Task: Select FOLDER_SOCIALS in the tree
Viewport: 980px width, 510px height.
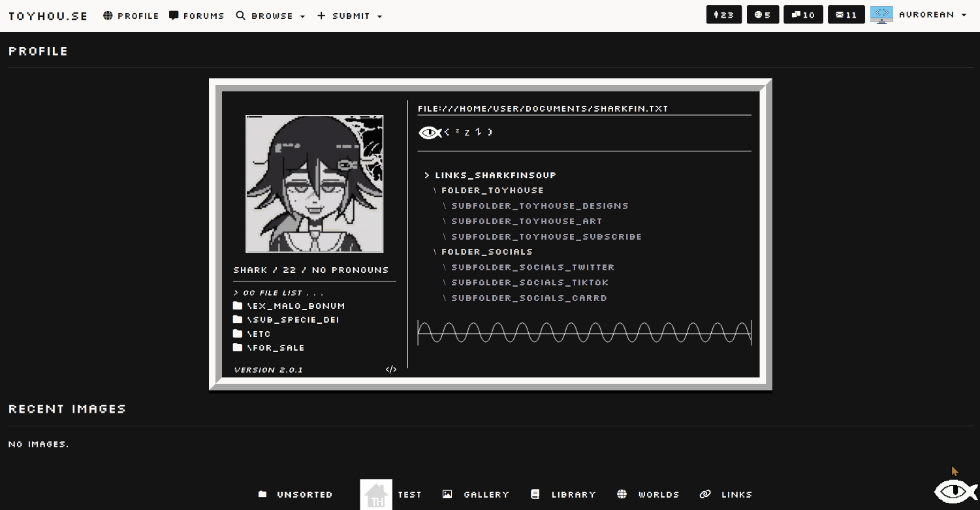Action: [x=487, y=251]
